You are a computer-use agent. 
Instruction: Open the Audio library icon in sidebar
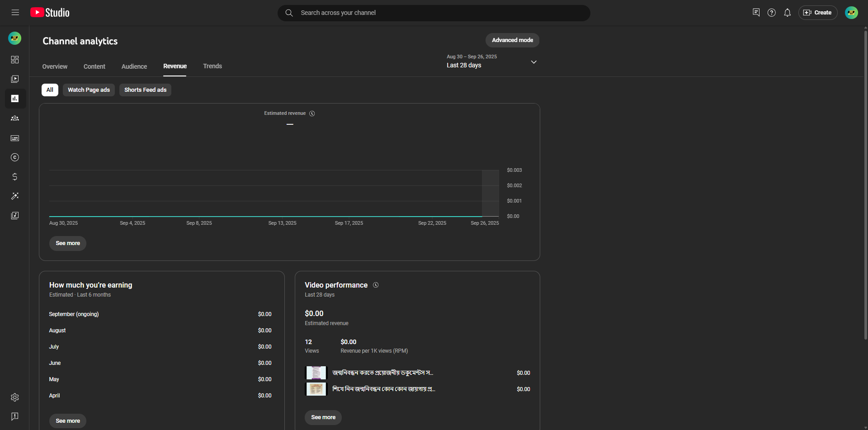coord(15,216)
